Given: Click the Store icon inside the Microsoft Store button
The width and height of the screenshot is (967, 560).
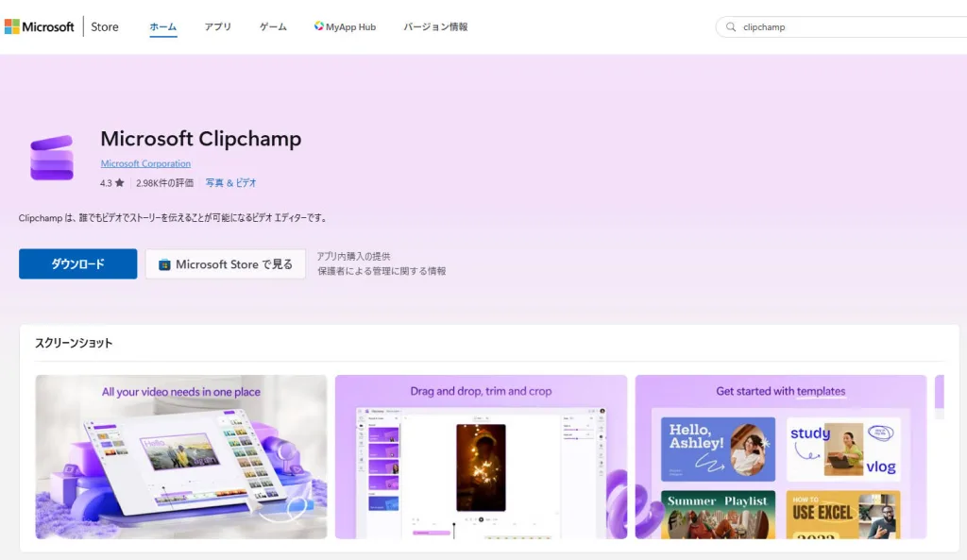Looking at the screenshot, I should point(165,264).
